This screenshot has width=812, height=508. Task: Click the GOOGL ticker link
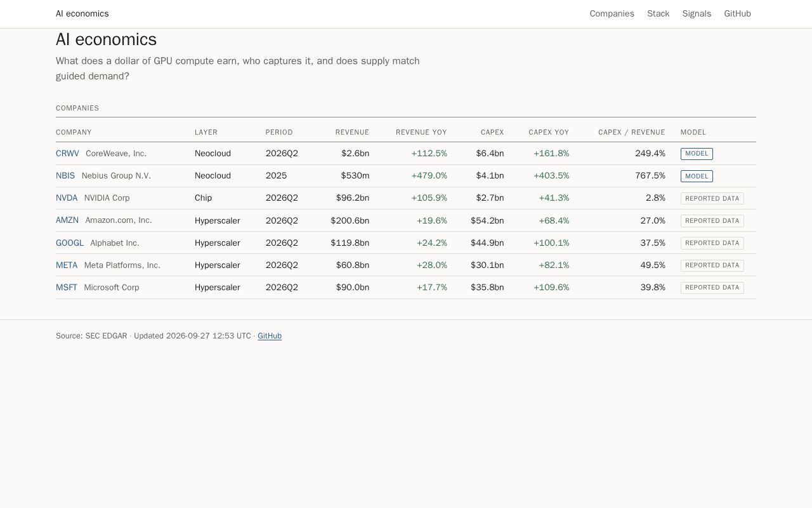click(70, 243)
